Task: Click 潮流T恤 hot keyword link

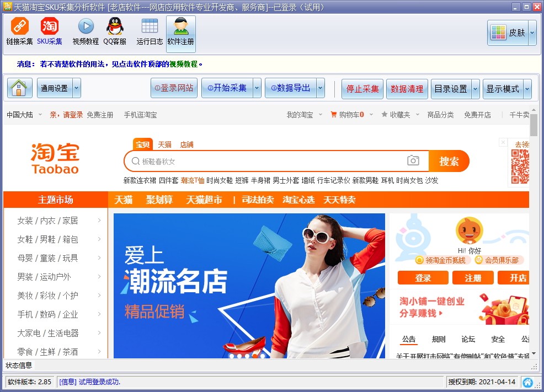Action: (193, 180)
